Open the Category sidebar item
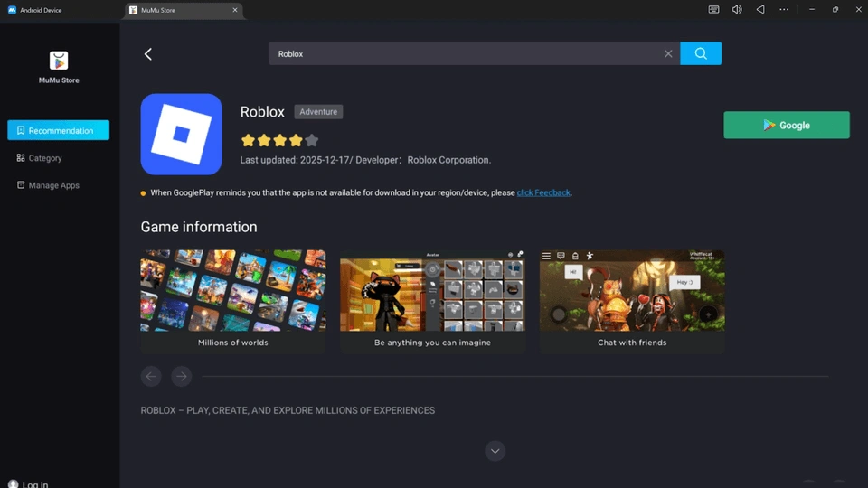The width and height of the screenshot is (868, 488). click(x=44, y=158)
